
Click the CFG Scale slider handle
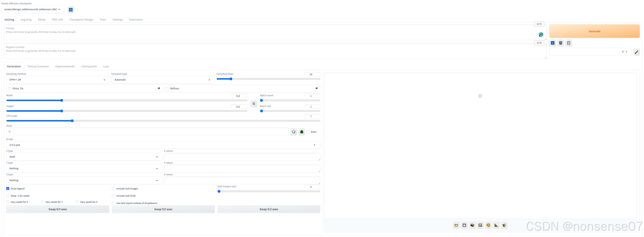click(72, 121)
